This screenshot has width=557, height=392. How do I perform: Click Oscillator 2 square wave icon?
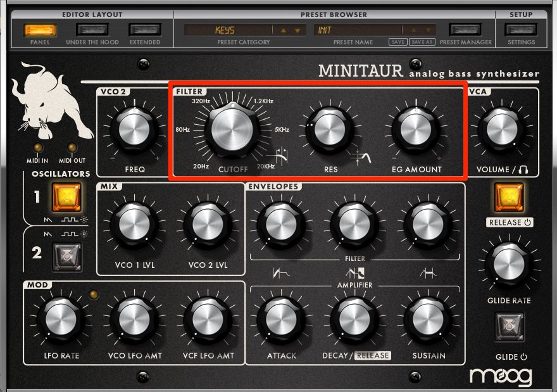(x=69, y=234)
